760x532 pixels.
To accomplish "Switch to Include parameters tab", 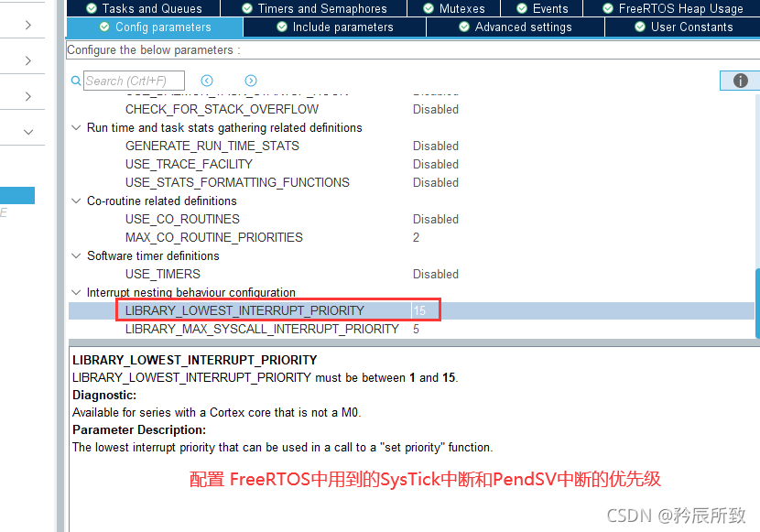I will 334,27.
